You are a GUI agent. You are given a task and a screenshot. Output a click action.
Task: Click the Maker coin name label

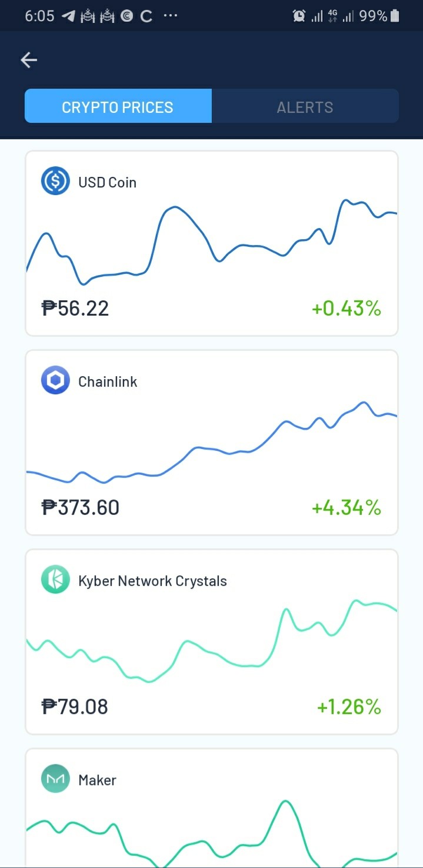click(x=97, y=780)
